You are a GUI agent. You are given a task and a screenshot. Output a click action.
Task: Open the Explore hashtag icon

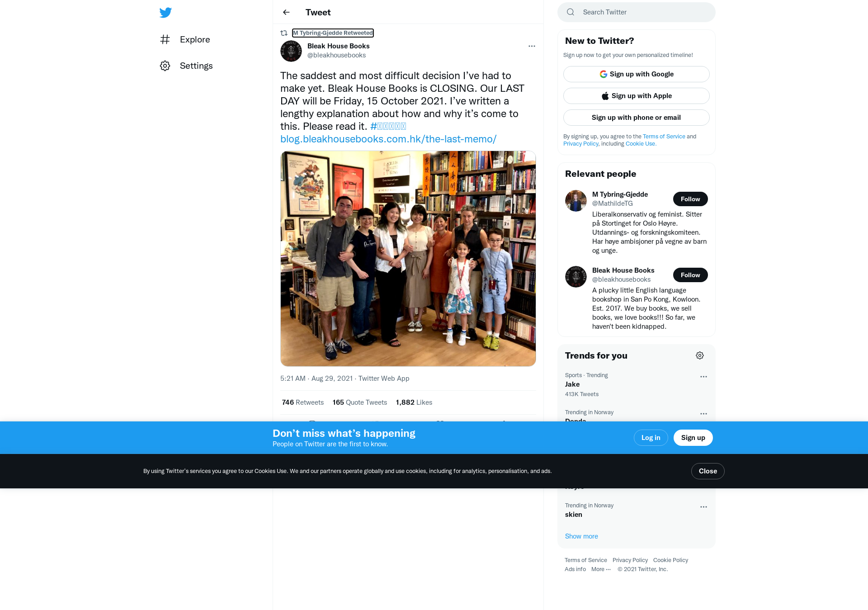coord(165,39)
